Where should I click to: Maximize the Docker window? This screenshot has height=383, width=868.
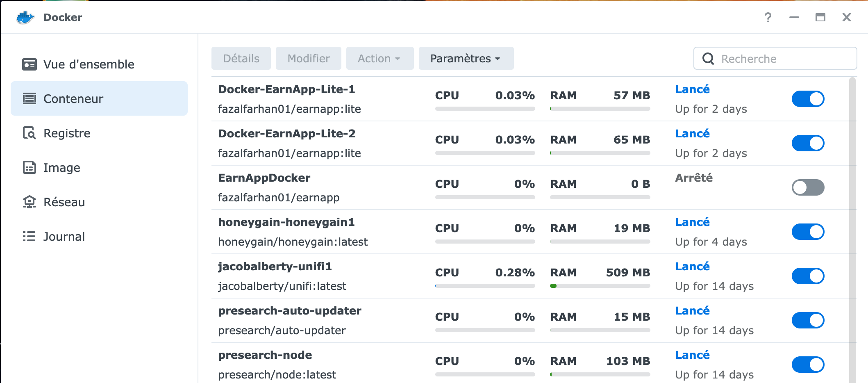pos(820,17)
